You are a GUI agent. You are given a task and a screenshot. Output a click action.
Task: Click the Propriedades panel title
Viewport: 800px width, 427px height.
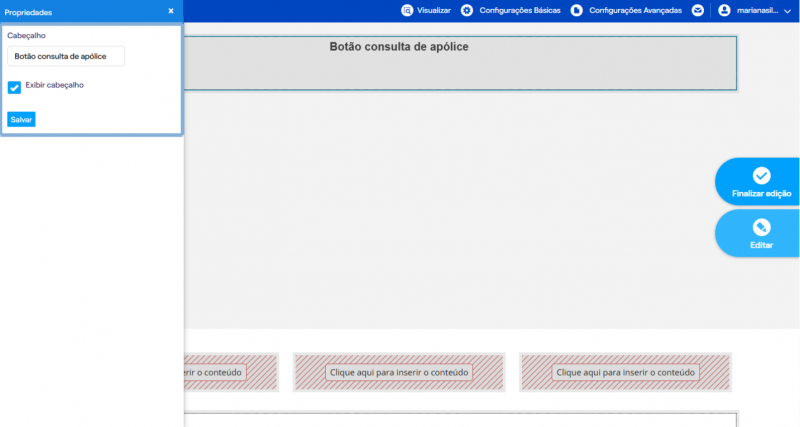point(28,12)
